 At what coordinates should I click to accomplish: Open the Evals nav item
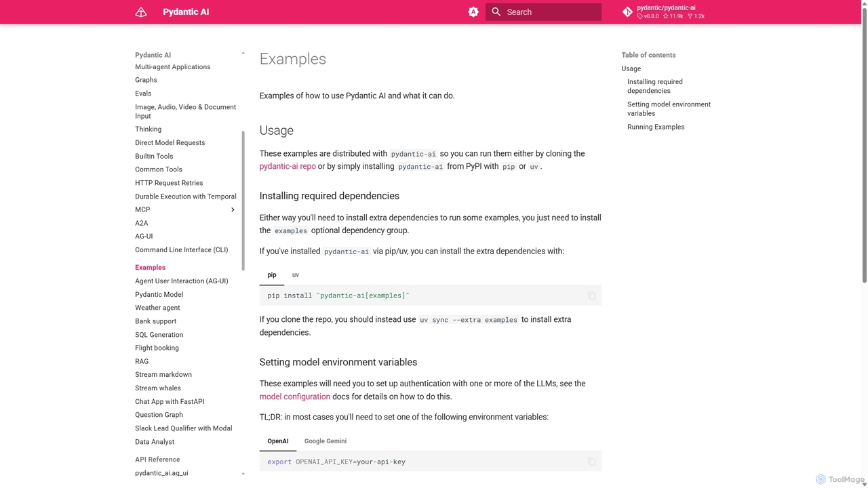(x=143, y=94)
